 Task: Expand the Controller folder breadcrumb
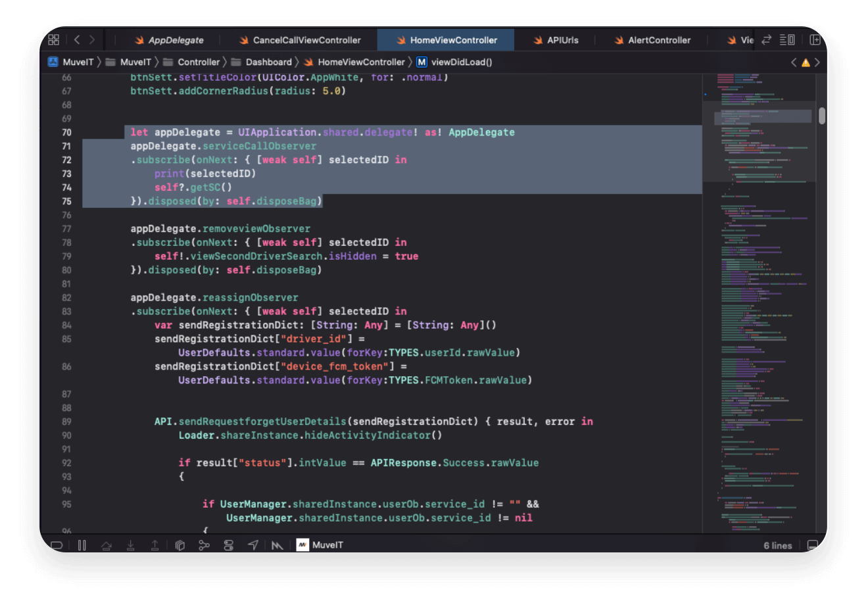pyautogui.click(x=198, y=62)
